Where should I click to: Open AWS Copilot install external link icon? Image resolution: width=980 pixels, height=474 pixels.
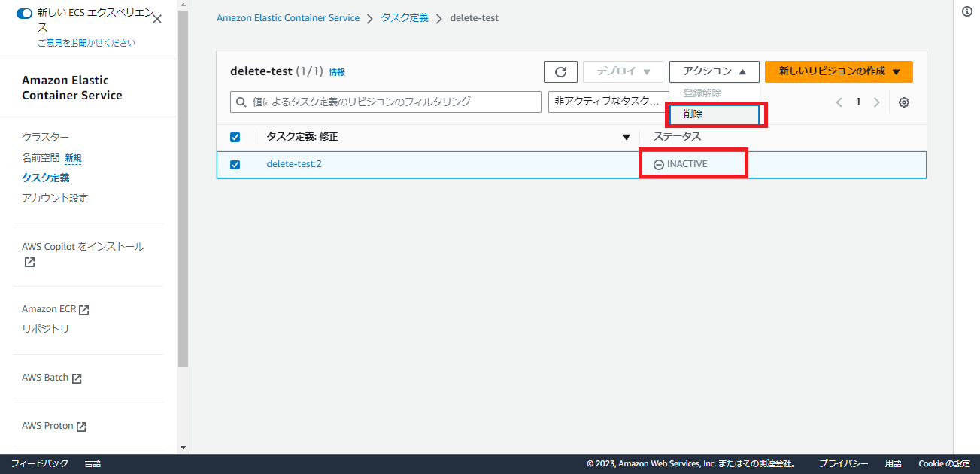click(28, 262)
